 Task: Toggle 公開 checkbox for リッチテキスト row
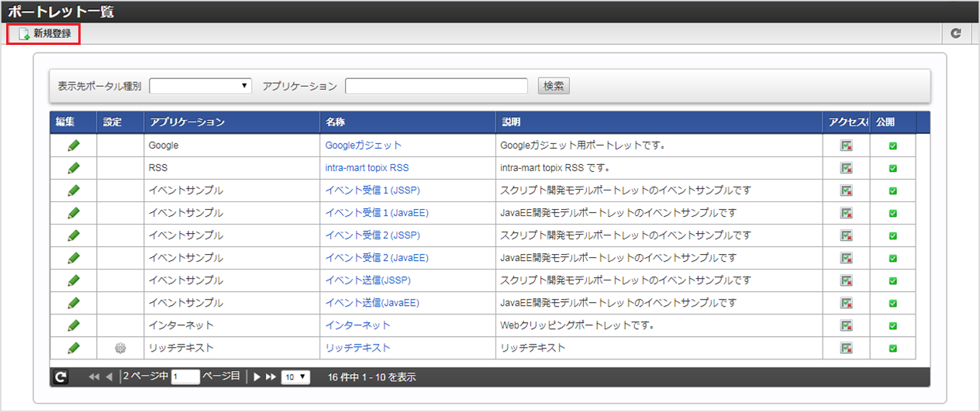(892, 348)
